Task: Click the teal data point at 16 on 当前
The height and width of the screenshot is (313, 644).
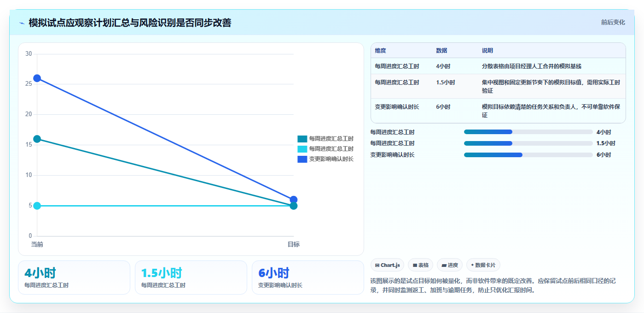Action: click(37, 139)
